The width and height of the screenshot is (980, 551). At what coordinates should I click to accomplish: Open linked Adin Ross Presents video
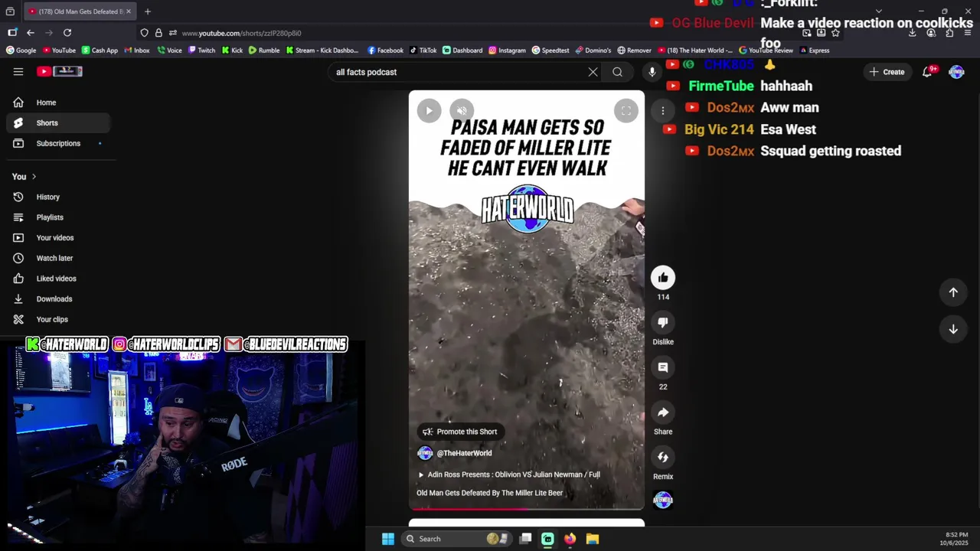click(x=508, y=474)
